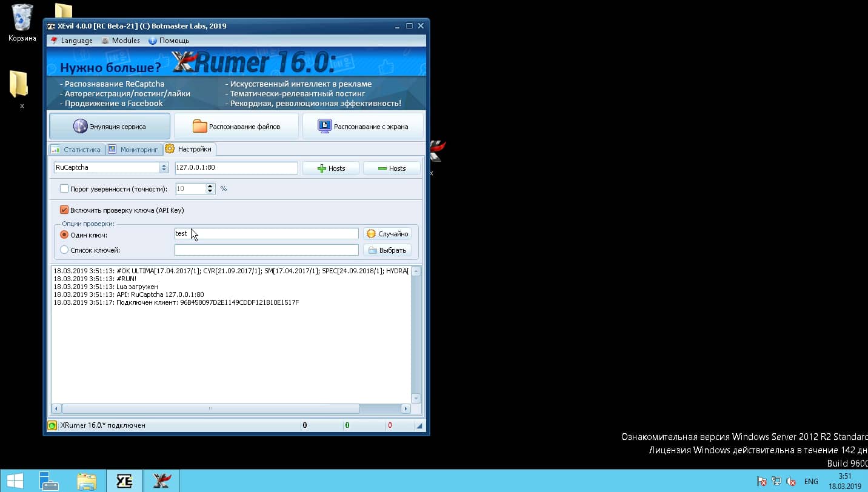
Task: Click the minus Hosts button
Action: (x=392, y=168)
